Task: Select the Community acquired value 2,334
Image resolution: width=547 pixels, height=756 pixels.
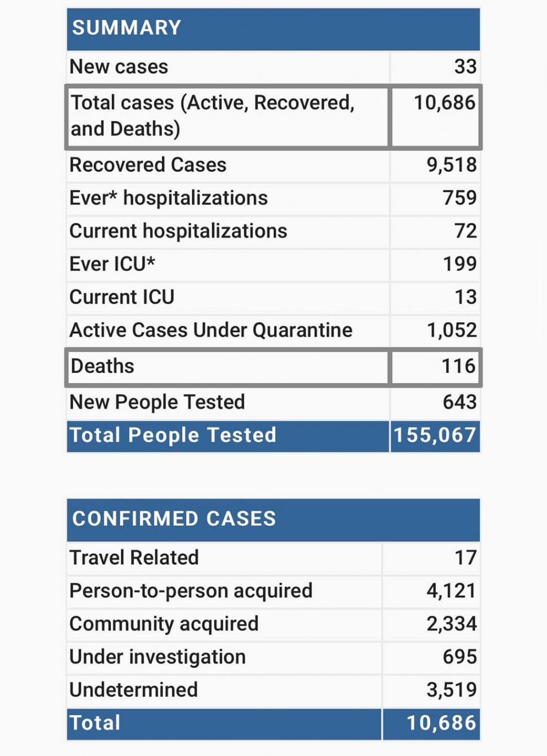Action: click(x=452, y=623)
